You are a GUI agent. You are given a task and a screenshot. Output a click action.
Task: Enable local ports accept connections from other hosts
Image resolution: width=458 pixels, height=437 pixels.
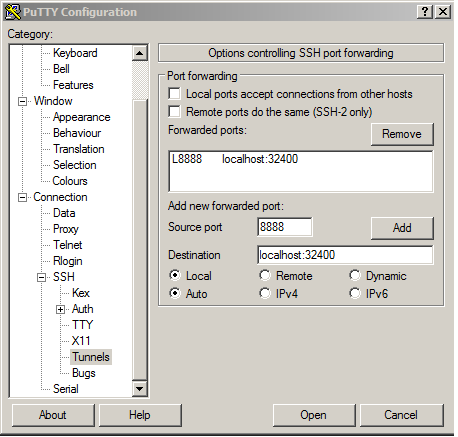(175, 94)
